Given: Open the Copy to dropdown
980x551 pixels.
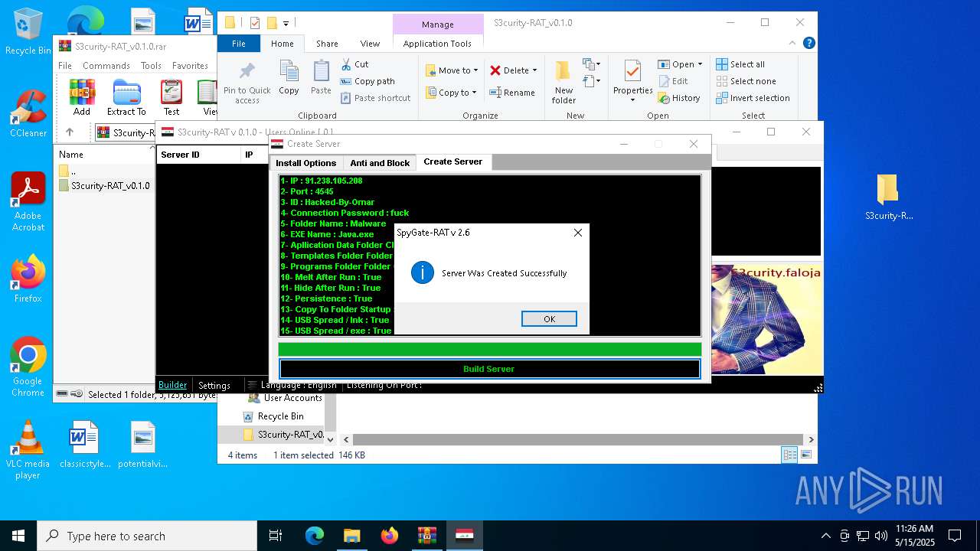Looking at the screenshot, I should pyautogui.click(x=451, y=93).
